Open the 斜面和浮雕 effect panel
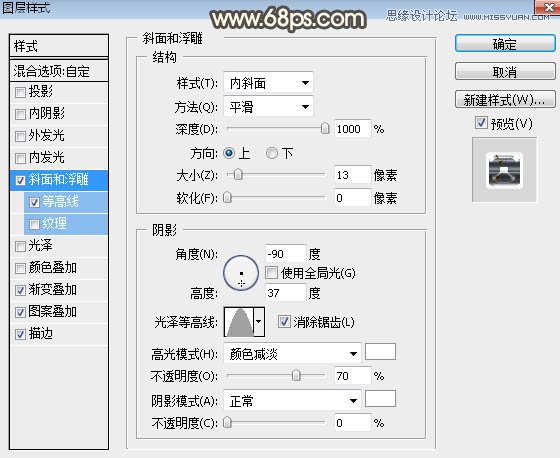Viewport: 560px width, 458px height. [58, 179]
